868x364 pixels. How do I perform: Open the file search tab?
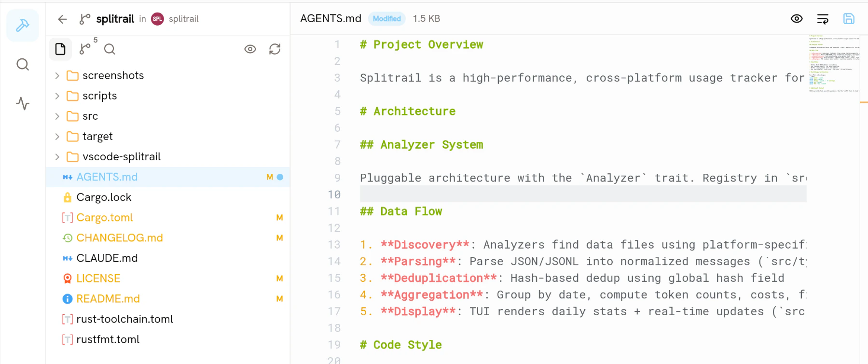110,49
